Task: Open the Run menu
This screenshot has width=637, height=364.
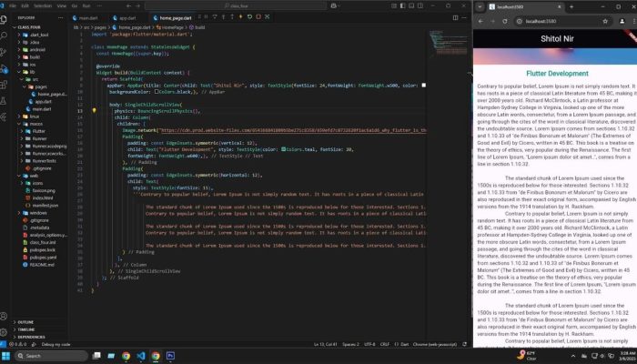Action: 86,6
